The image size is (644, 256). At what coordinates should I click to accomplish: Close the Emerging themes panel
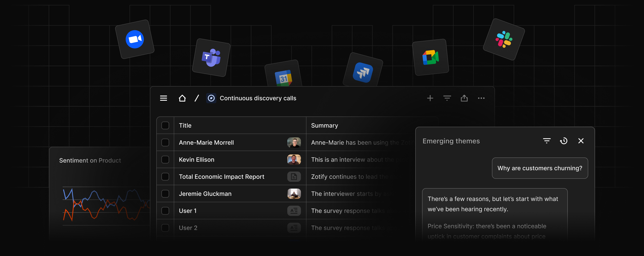pos(581,141)
